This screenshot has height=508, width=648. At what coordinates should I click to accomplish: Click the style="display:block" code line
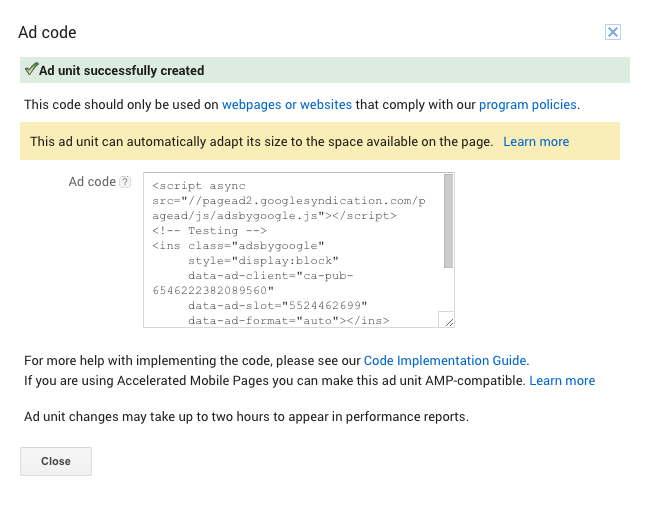coord(263,261)
